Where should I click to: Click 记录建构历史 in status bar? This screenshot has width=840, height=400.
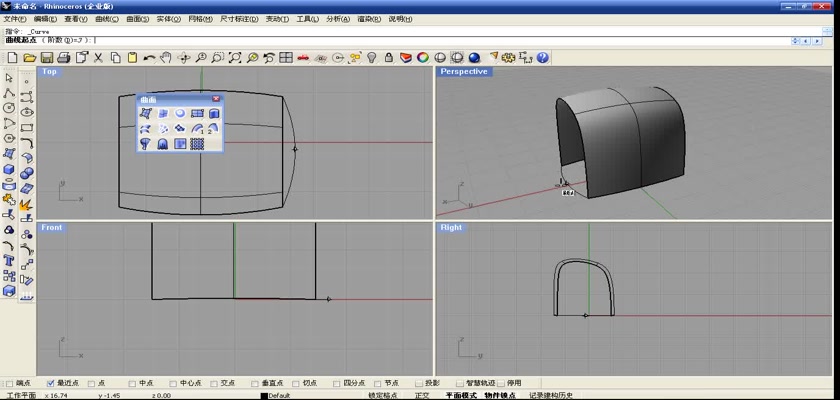click(551, 395)
